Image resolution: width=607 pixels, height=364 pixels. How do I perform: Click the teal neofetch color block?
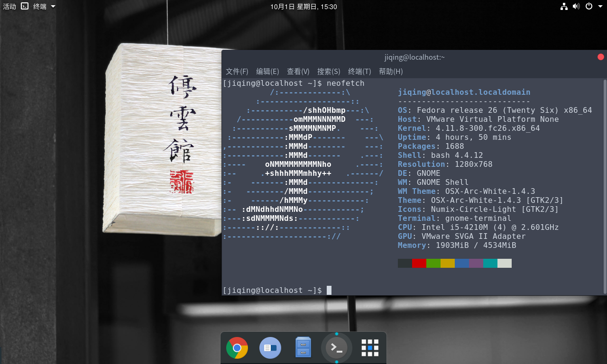[x=490, y=263]
